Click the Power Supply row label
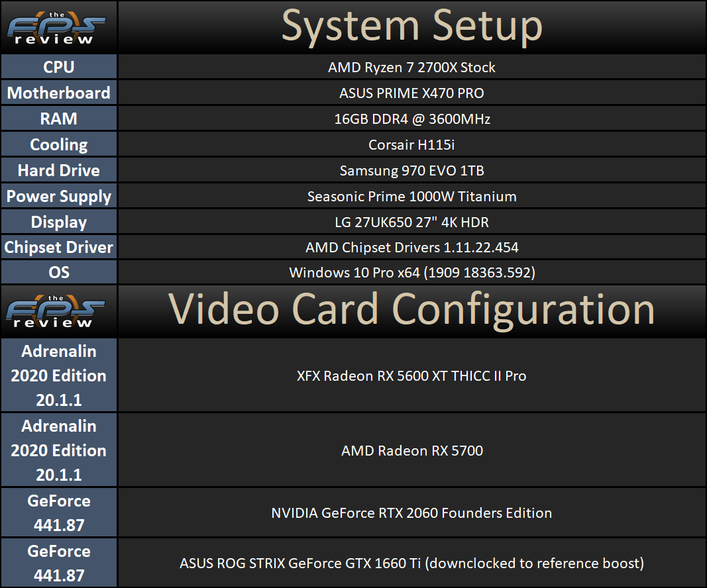 [59, 196]
